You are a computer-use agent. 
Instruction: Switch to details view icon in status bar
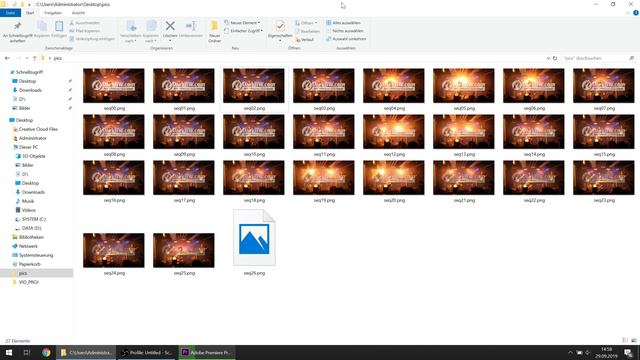(x=625, y=340)
